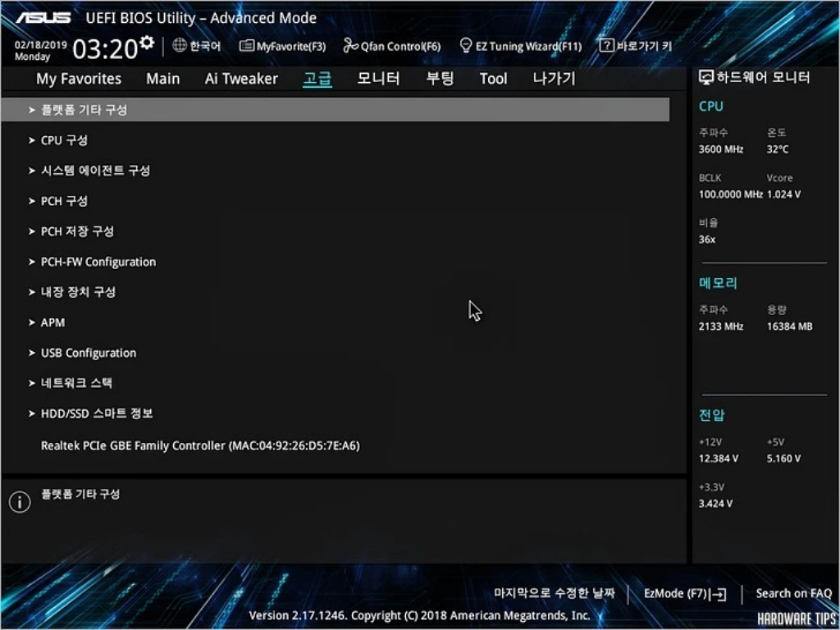This screenshot has width=840, height=630.
Task: Open Qfan Control(F6) label
Action: (400, 47)
